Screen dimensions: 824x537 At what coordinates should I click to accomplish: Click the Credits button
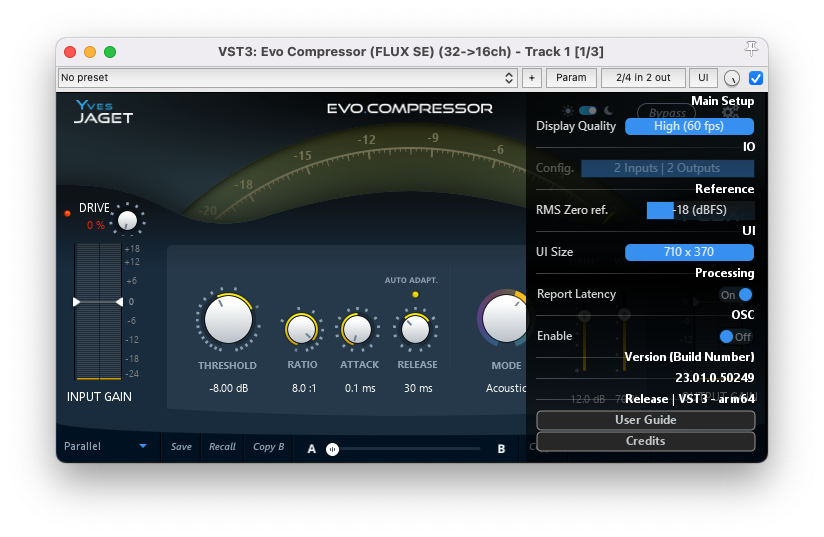click(645, 441)
